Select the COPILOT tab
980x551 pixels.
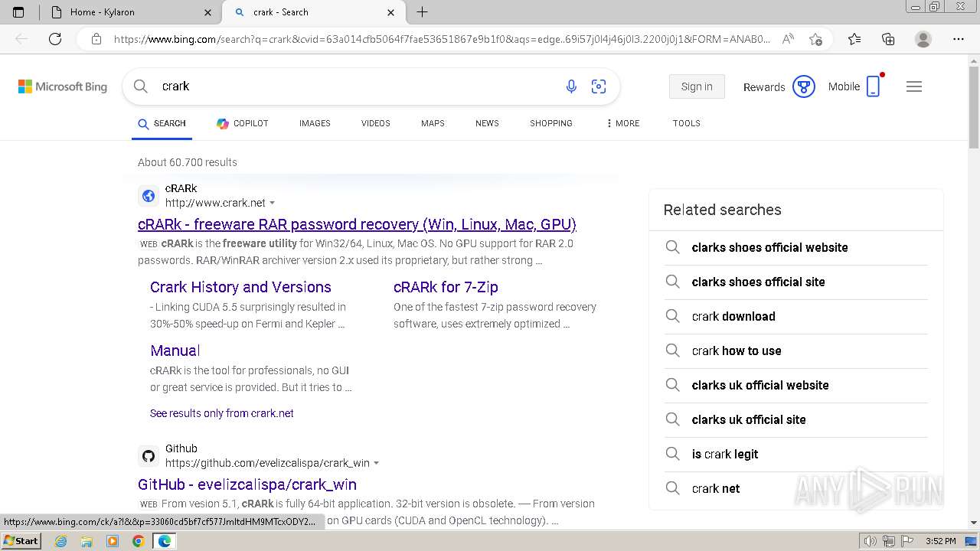242,123
